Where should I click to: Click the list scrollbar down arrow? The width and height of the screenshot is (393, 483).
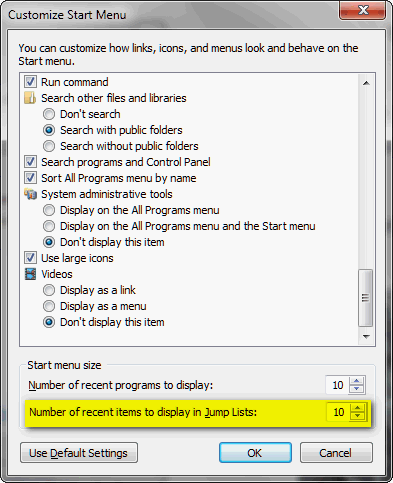[x=366, y=337]
